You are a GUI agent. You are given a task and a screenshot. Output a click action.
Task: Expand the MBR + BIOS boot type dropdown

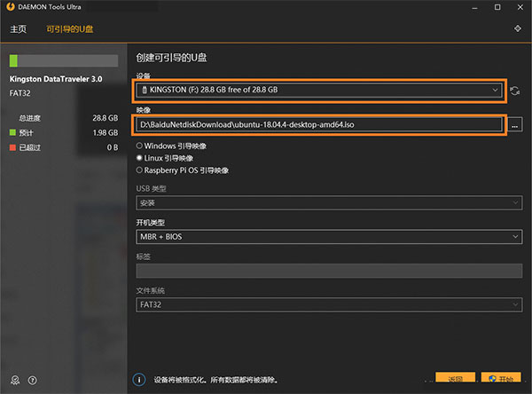pos(326,237)
